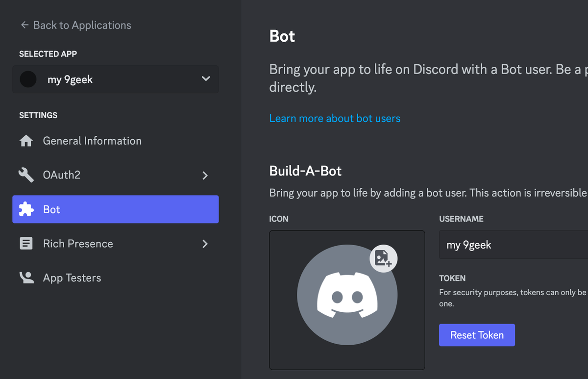Click the General Information home icon
Viewport: 588px width, 379px height.
point(26,141)
